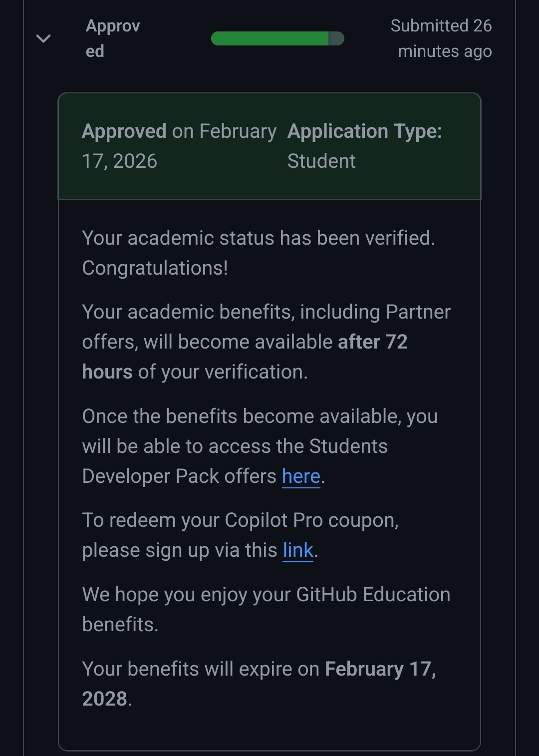Open the Students Developer Pack "here" link
The height and width of the screenshot is (756, 539).
[x=301, y=476]
